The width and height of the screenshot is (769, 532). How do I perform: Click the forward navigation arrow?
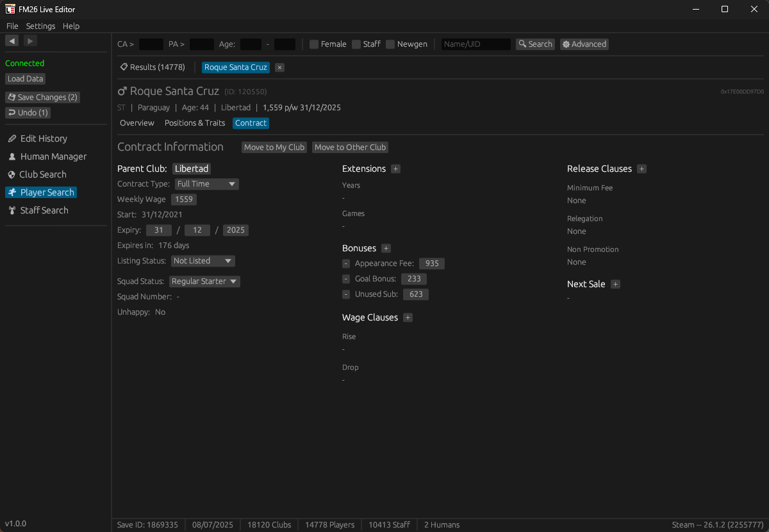(x=29, y=40)
